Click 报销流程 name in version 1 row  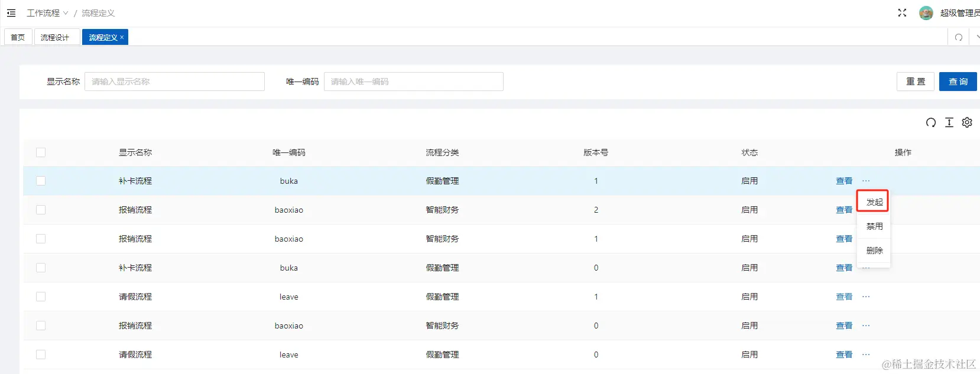[x=135, y=239]
